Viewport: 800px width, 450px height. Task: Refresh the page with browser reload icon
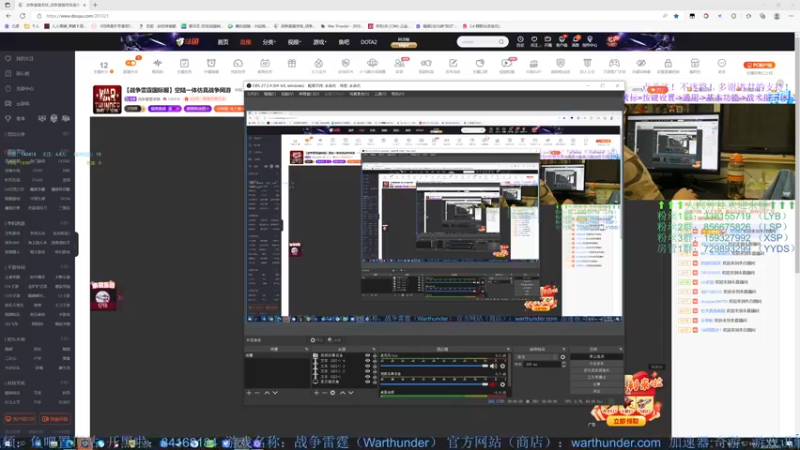pyautogui.click(x=22, y=16)
